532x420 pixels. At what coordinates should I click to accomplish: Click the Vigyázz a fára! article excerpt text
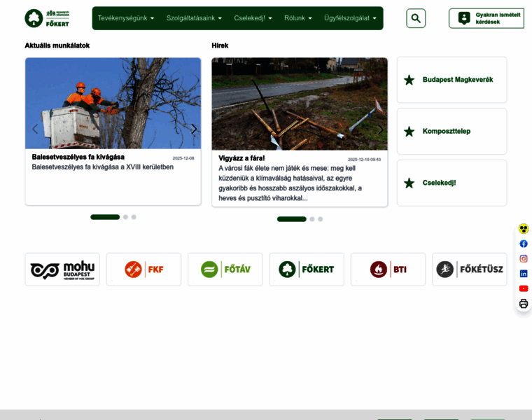click(290, 183)
